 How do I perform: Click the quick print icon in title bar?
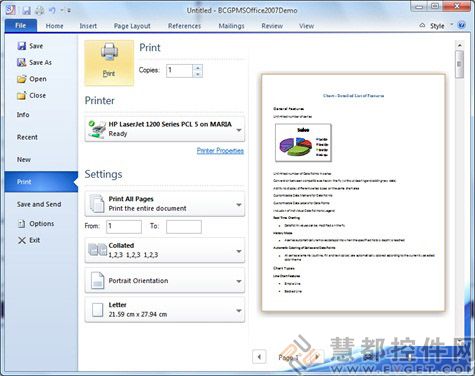coord(40,11)
